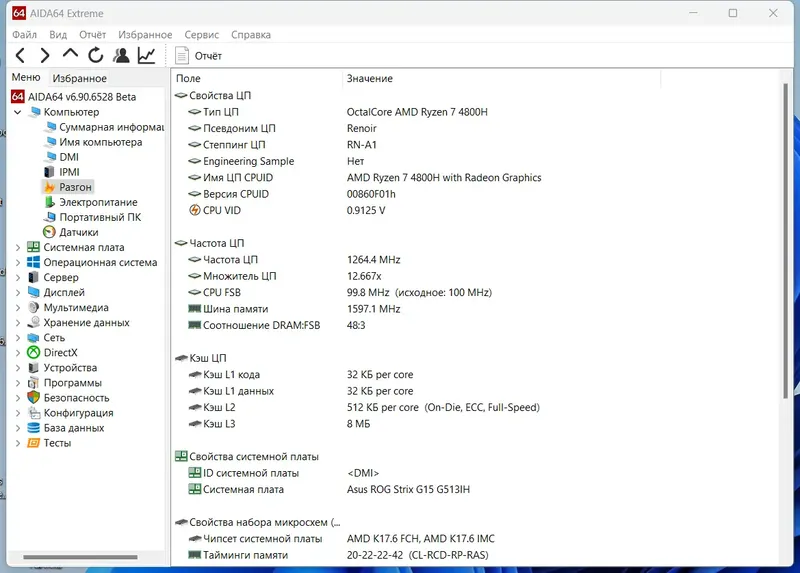Click the IPMI server icon
800x573 pixels.
point(49,172)
